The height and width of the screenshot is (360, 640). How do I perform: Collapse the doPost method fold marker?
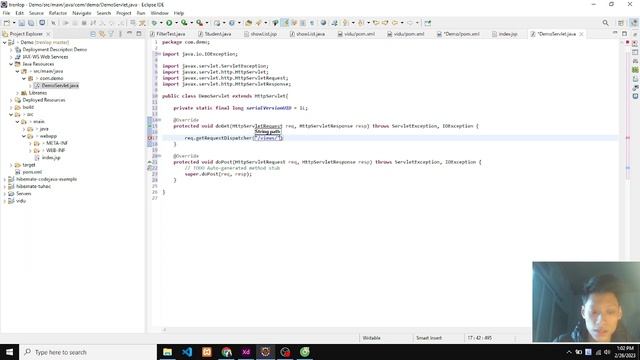tap(159, 156)
